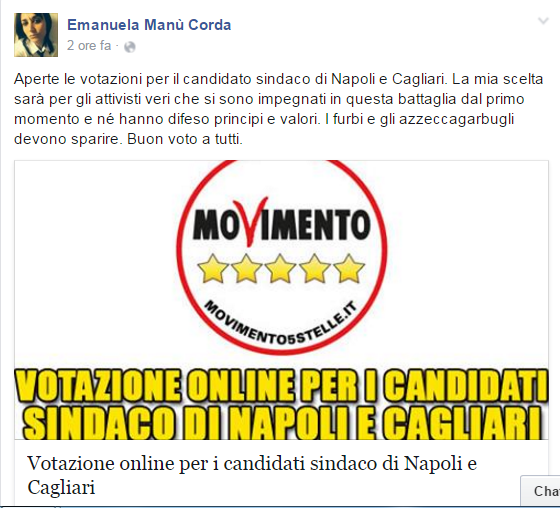Click the Movimento 5 Stelle circular logo

282,257
